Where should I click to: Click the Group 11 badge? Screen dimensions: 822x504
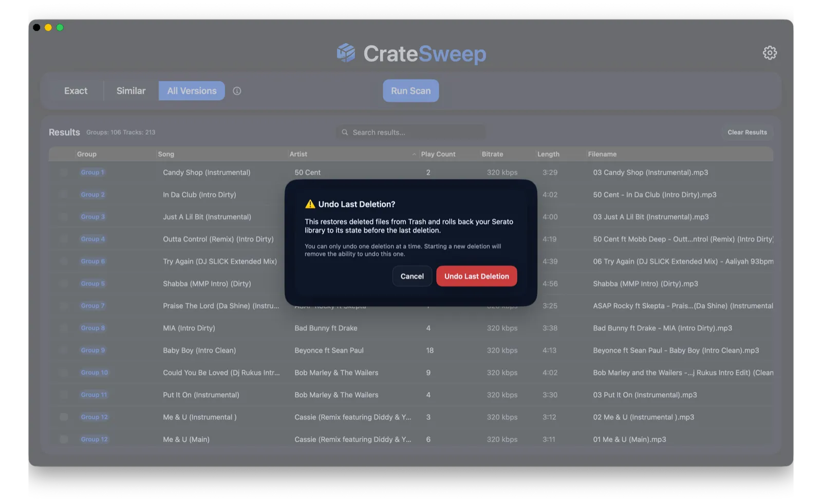point(94,395)
